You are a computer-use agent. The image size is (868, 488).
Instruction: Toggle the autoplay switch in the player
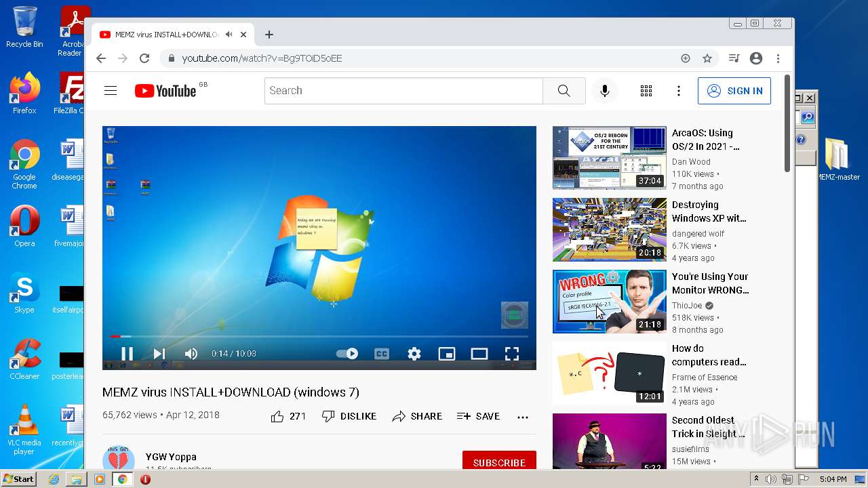(x=347, y=353)
